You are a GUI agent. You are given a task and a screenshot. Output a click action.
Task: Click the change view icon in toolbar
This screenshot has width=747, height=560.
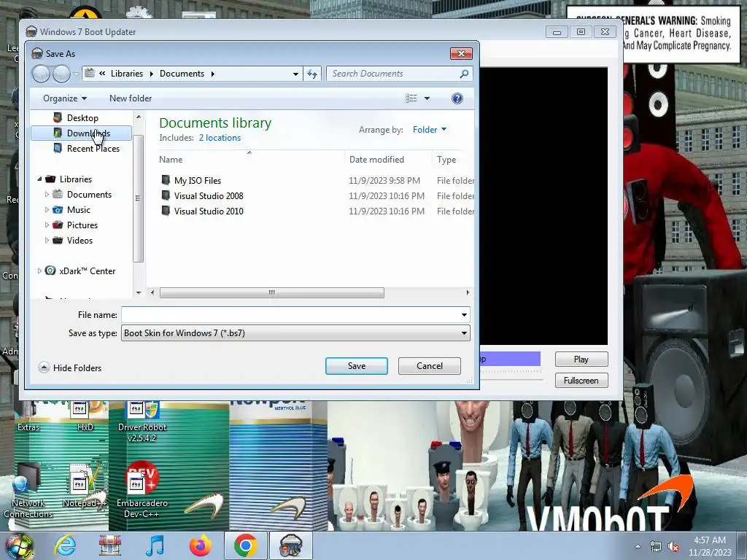pos(411,98)
